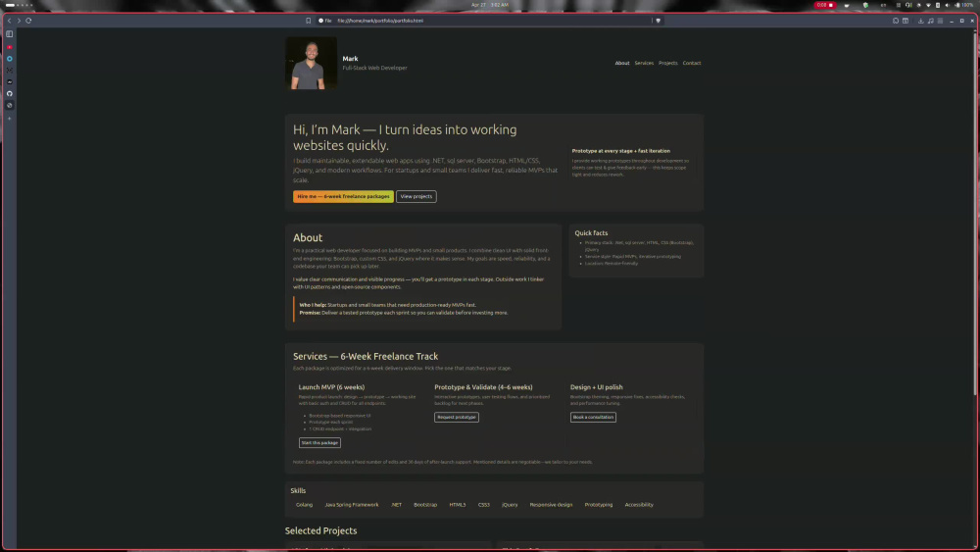Click the Responsive design skill tag
This screenshot has width=980, height=552.
551,505
